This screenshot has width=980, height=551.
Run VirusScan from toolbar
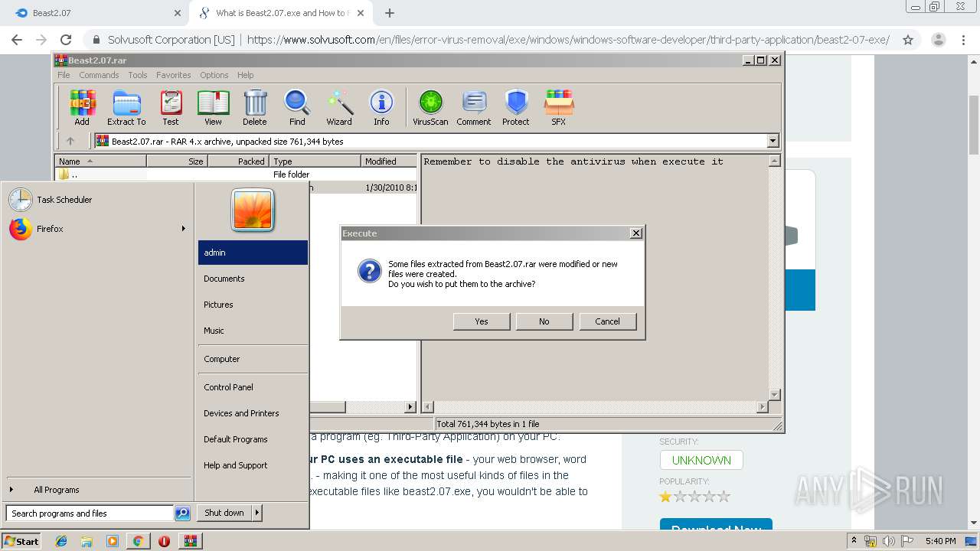click(x=430, y=107)
